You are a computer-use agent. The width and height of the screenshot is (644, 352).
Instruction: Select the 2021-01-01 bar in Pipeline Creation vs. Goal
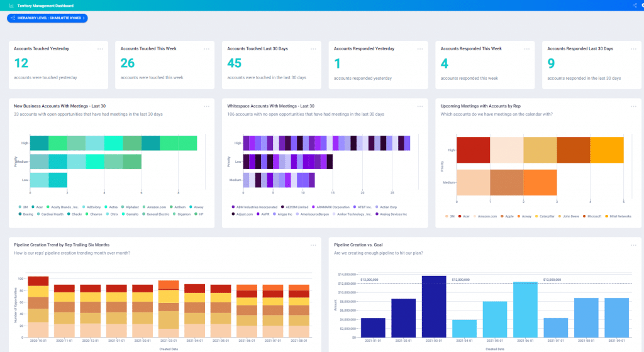tap(373, 327)
